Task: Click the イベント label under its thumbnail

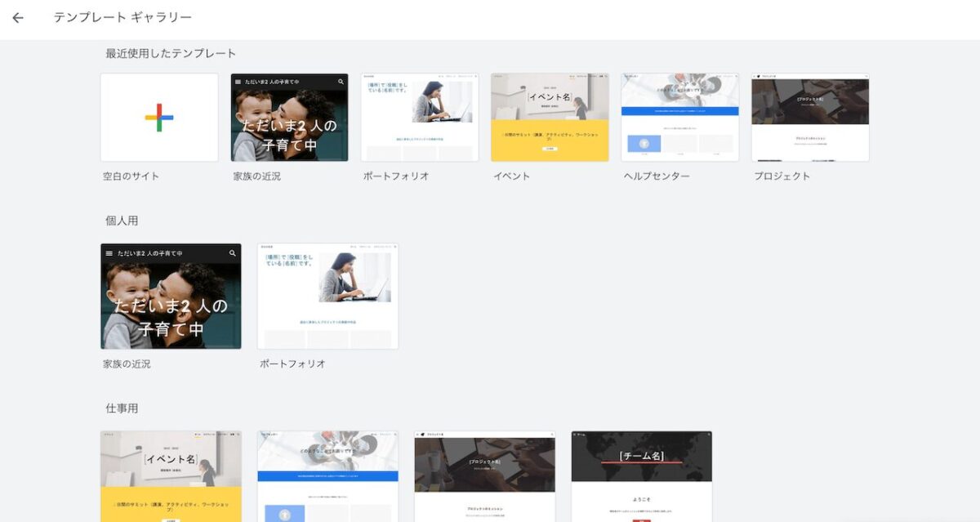Action: coord(511,176)
